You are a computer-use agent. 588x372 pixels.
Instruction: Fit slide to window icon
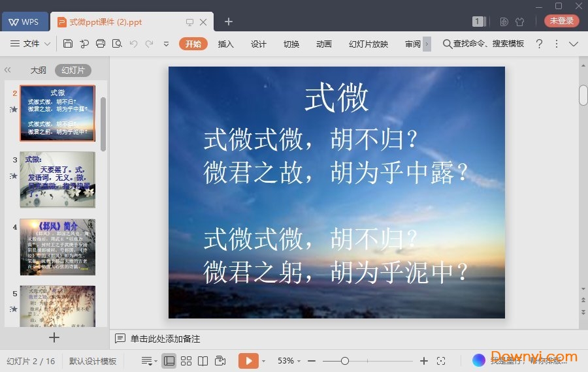(441, 361)
